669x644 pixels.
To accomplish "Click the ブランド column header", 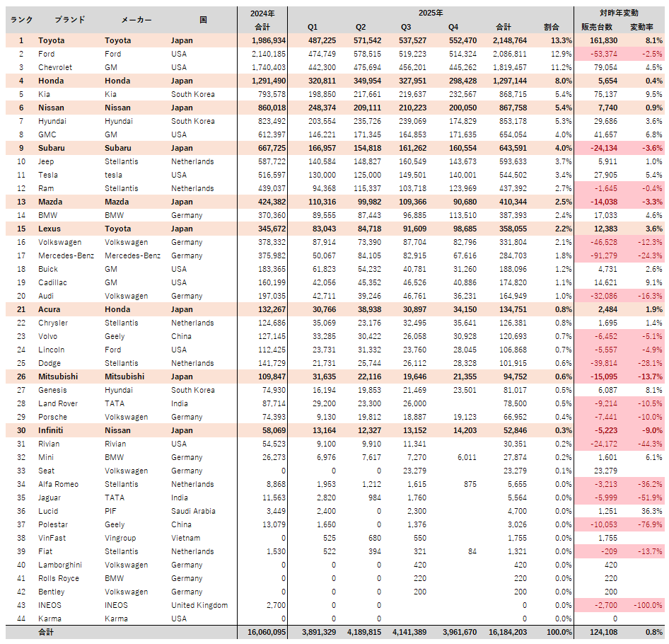I will click(x=70, y=20).
